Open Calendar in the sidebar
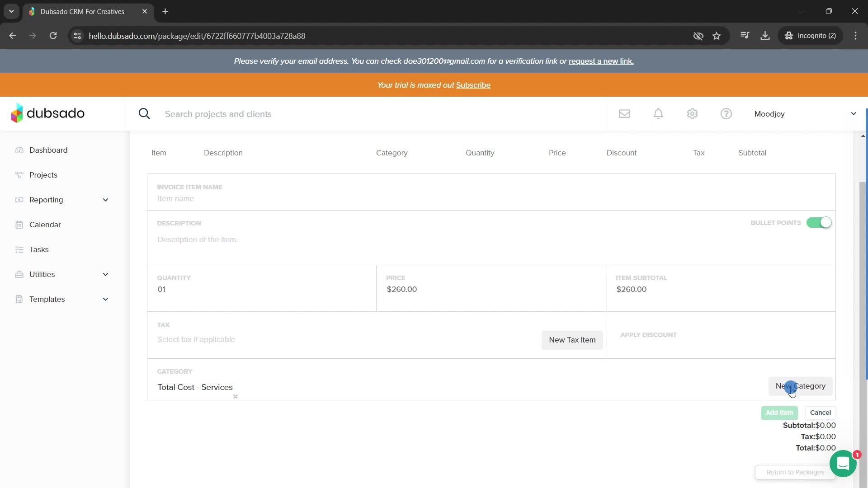 pos(45,225)
